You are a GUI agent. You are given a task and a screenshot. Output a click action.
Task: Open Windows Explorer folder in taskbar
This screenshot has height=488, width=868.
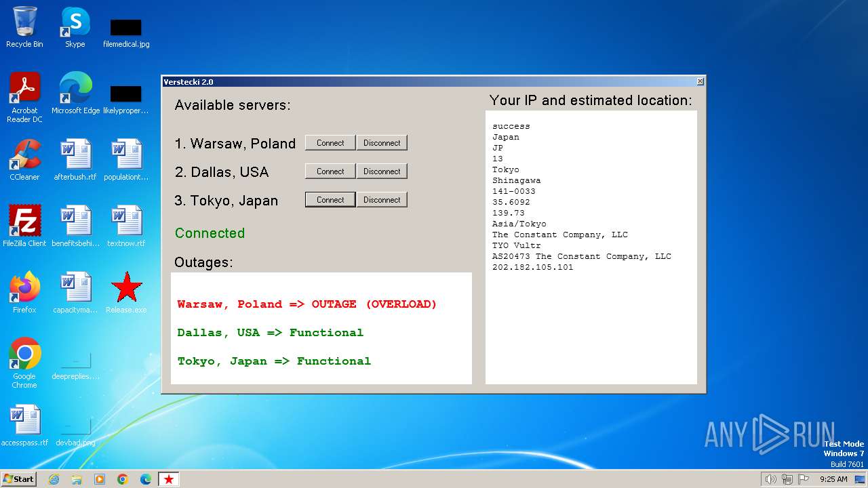pyautogui.click(x=77, y=479)
